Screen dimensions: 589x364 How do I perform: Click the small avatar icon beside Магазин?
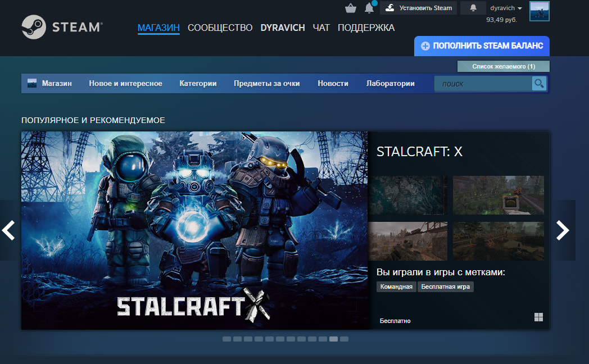pos(32,83)
